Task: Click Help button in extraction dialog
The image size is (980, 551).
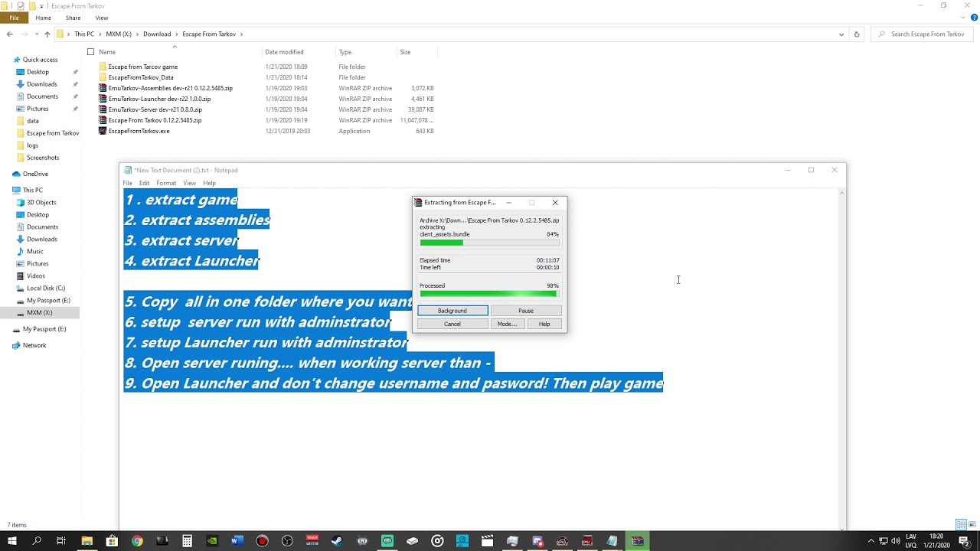Action: click(544, 324)
